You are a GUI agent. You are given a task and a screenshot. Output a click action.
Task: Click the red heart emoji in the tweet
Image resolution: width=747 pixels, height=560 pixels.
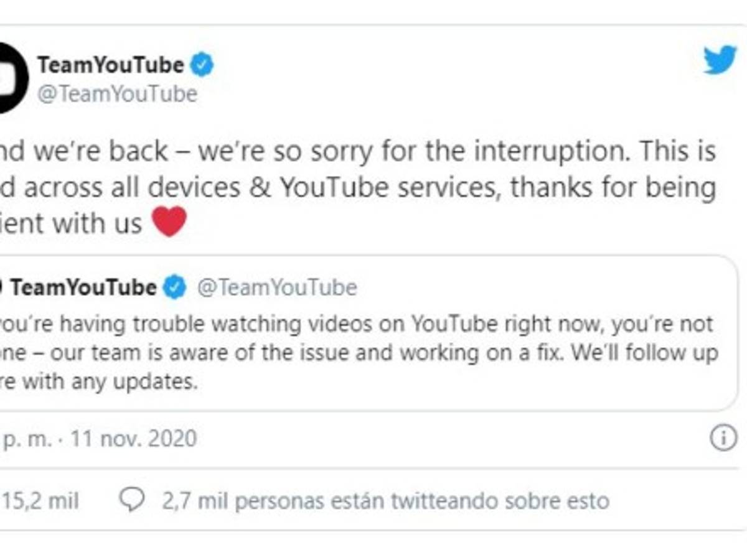pyautogui.click(x=169, y=223)
